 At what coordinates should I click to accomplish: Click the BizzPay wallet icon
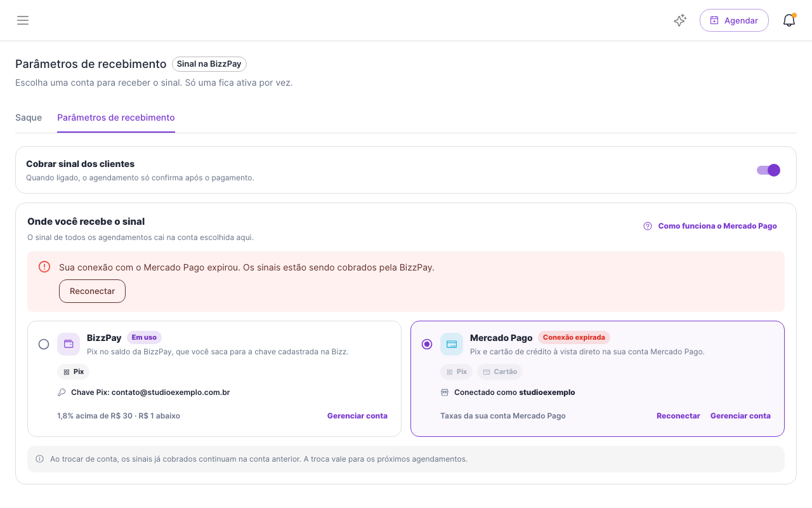tap(69, 344)
